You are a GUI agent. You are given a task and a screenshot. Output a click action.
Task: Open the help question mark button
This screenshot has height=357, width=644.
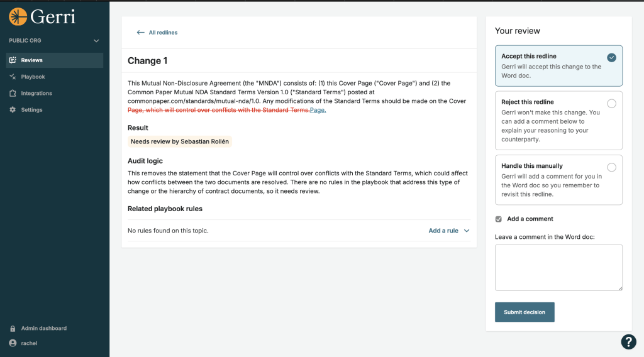[x=628, y=342]
